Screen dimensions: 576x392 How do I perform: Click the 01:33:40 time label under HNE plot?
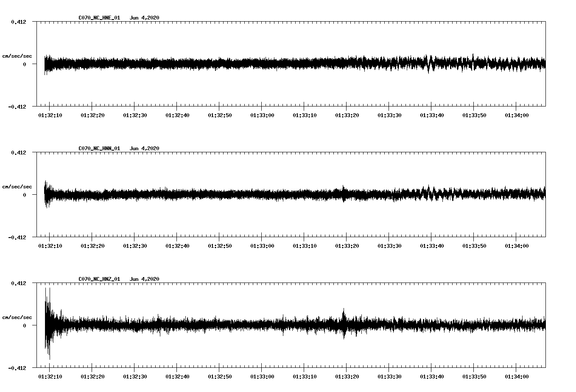pos(432,115)
